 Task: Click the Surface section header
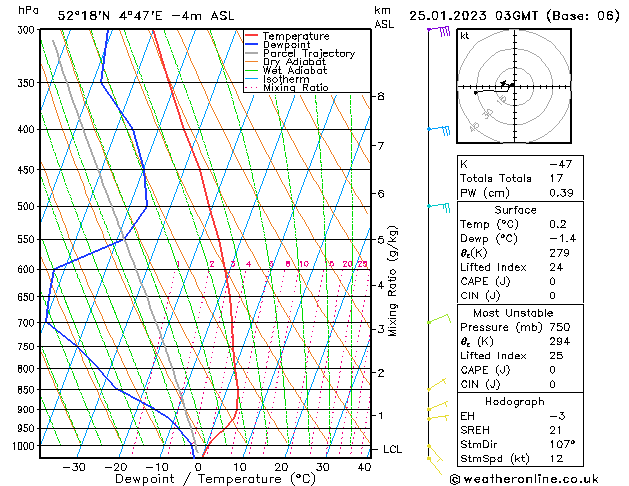pos(515,210)
